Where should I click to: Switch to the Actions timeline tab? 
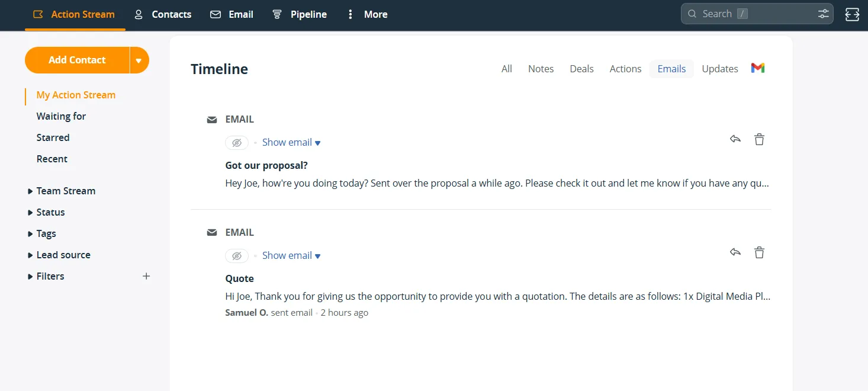625,69
